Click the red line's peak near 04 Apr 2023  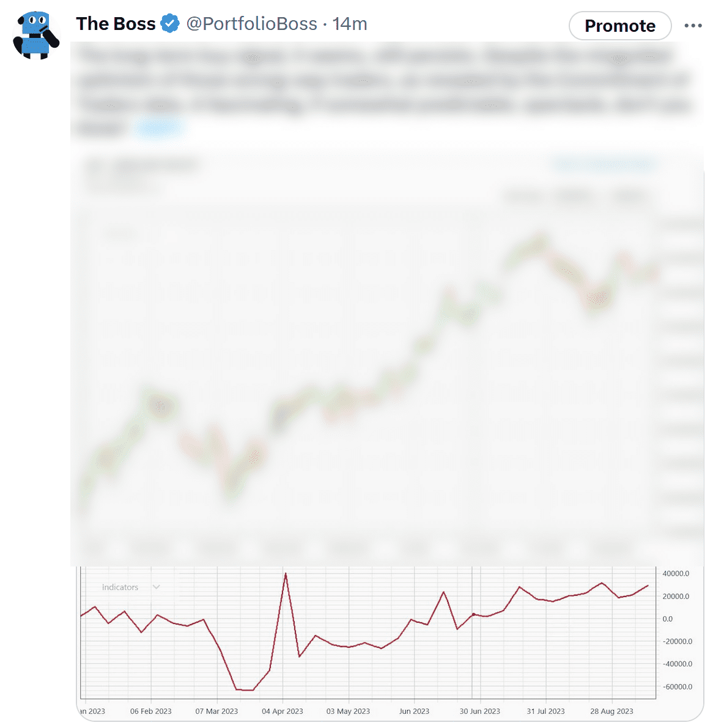286,574
